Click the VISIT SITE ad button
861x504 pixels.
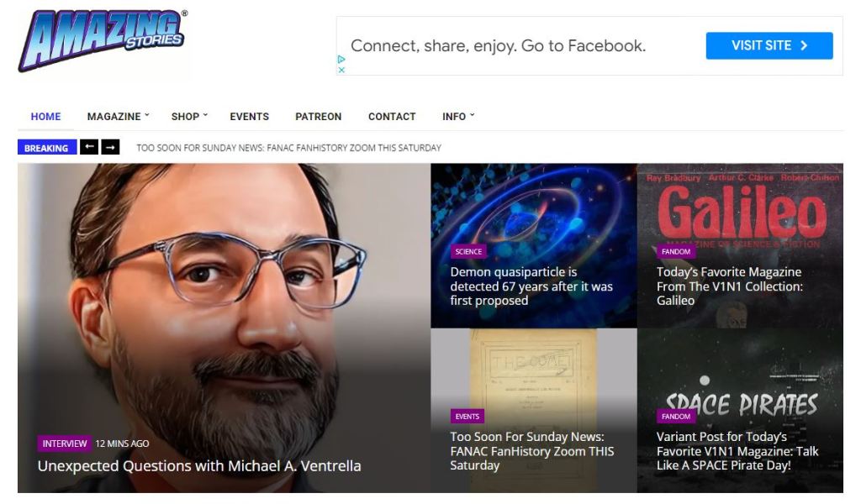click(x=769, y=45)
